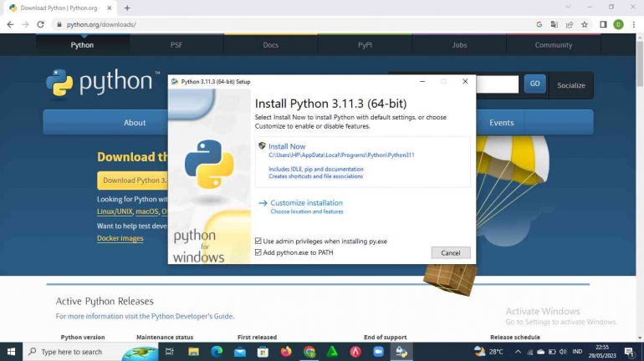Open a new browser tab

127,8
